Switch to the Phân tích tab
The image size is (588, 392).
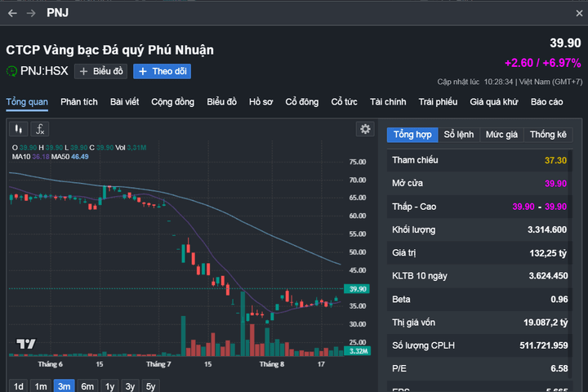(79, 102)
